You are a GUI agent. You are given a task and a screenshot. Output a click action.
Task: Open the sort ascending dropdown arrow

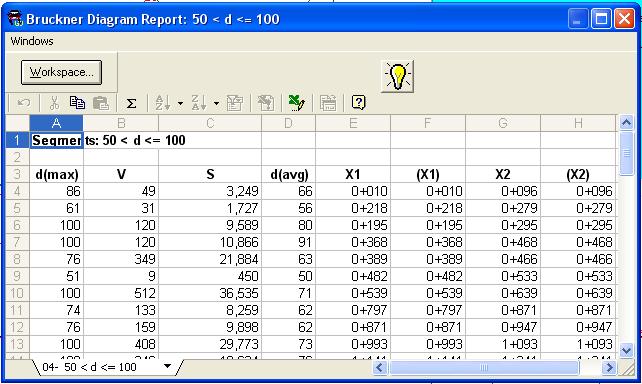click(x=180, y=103)
